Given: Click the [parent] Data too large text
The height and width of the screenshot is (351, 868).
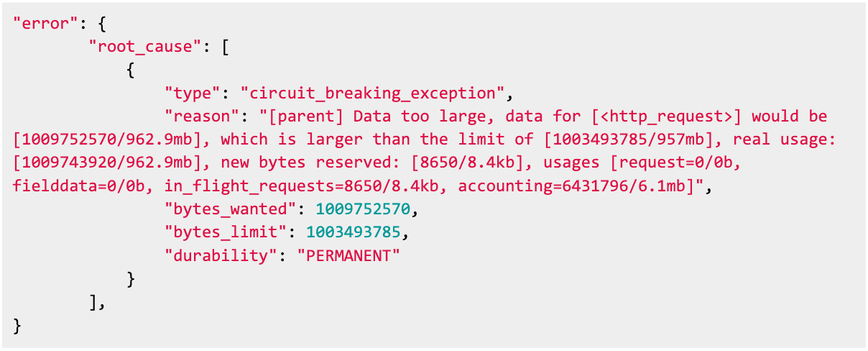Looking at the screenshot, I should [x=381, y=117].
